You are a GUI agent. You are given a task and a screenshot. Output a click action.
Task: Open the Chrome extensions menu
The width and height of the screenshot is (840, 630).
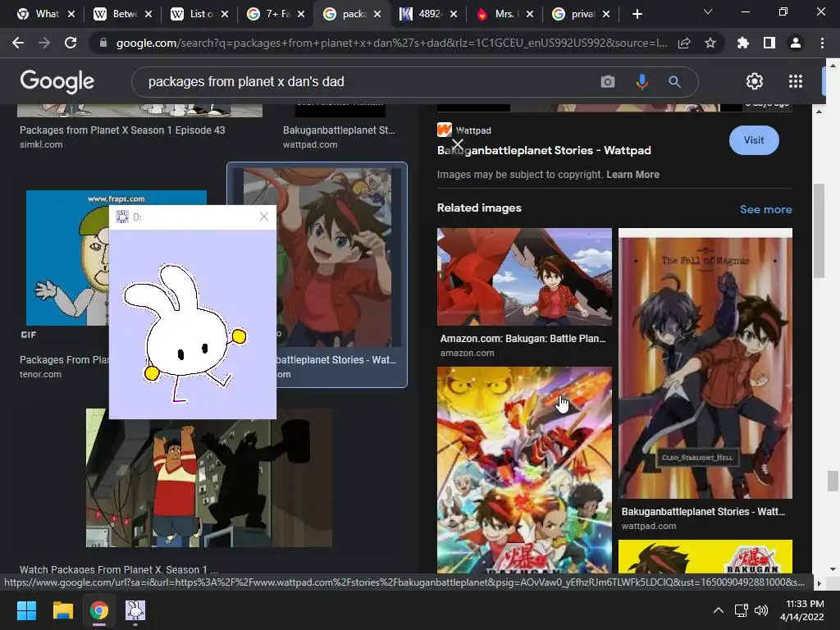click(743, 43)
